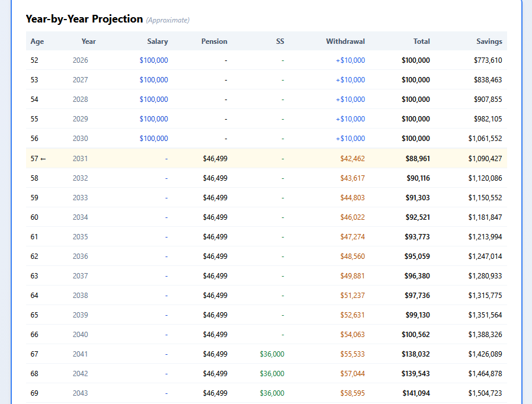Sort by the Year column header
532x404 pixels.
click(88, 41)
